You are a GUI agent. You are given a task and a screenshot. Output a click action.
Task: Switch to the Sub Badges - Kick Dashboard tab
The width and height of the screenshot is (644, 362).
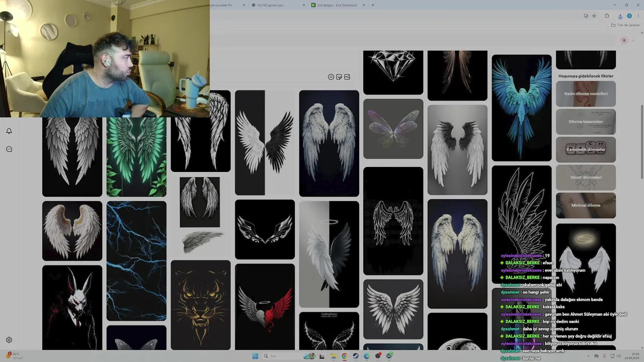[337, 5]
